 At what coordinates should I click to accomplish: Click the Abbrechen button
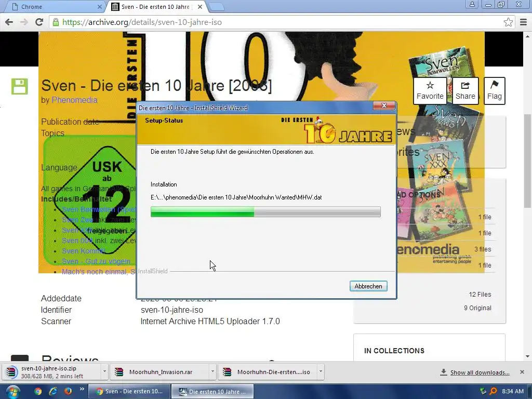click(368, 286)
